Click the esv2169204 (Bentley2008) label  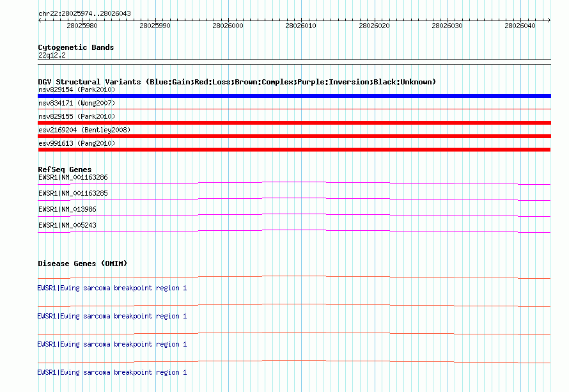84,130
